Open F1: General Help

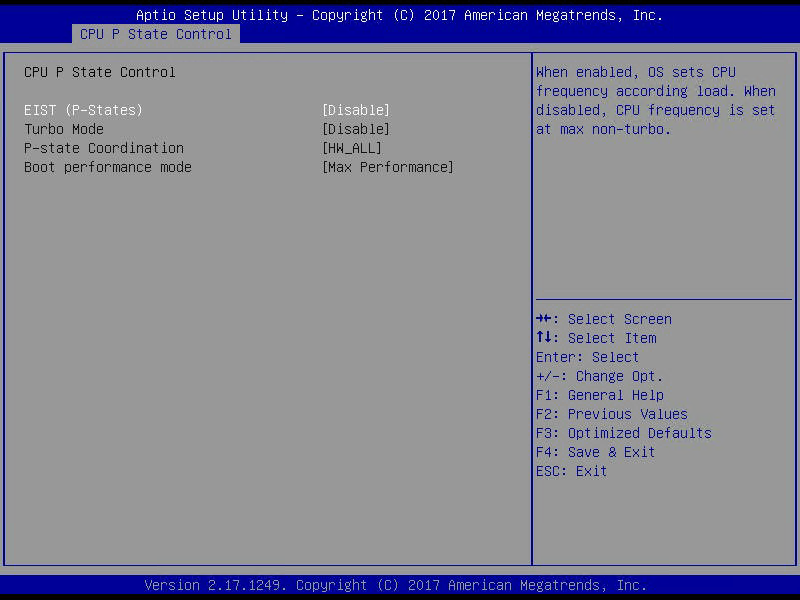click(x=599, y=395)
